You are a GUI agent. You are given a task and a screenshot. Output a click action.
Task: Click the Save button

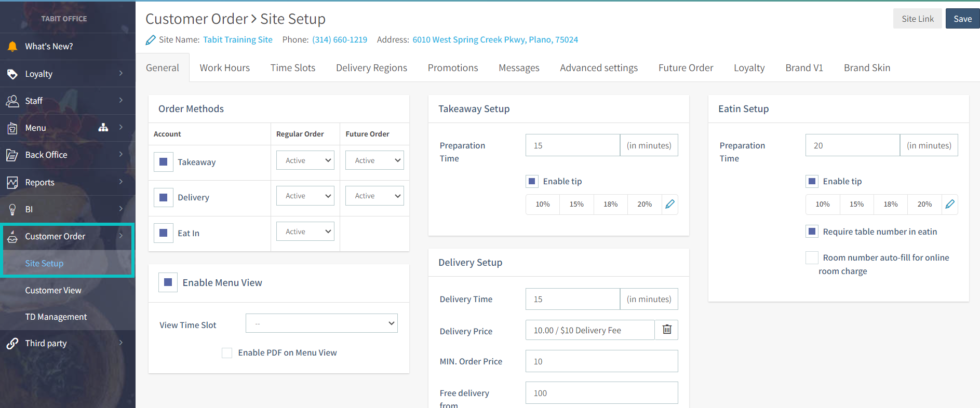962,19
